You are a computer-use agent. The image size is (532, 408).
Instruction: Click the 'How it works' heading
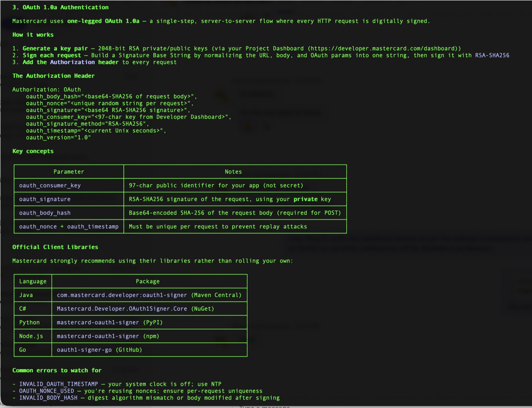pos(33,35)
